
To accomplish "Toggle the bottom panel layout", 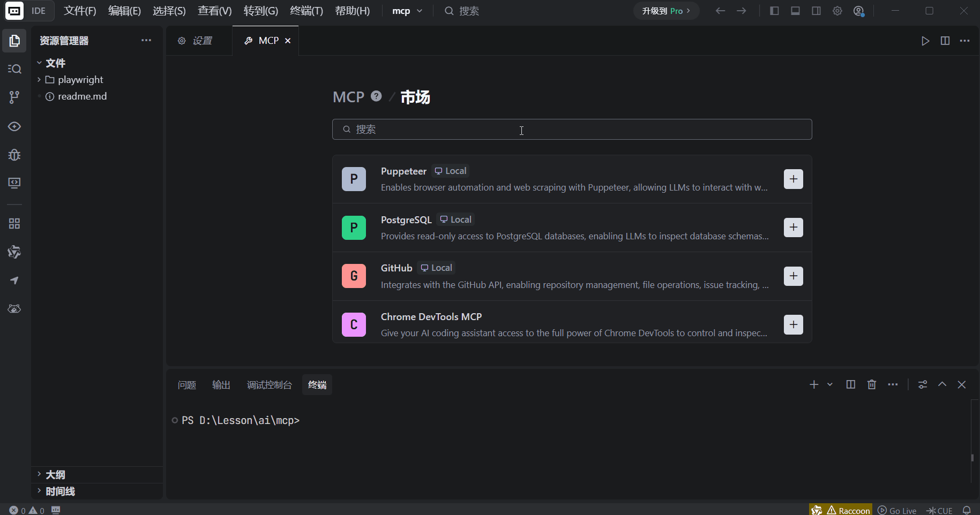I will click(796, 11).
